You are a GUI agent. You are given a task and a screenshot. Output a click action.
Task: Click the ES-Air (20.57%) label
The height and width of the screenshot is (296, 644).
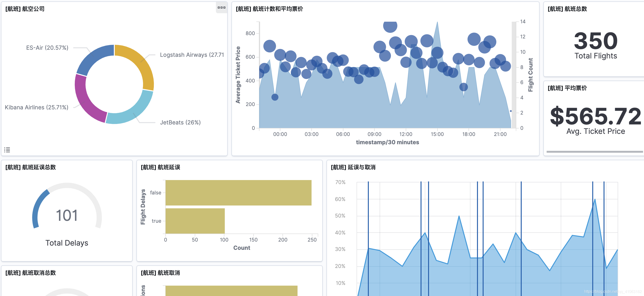coord(47,48)
